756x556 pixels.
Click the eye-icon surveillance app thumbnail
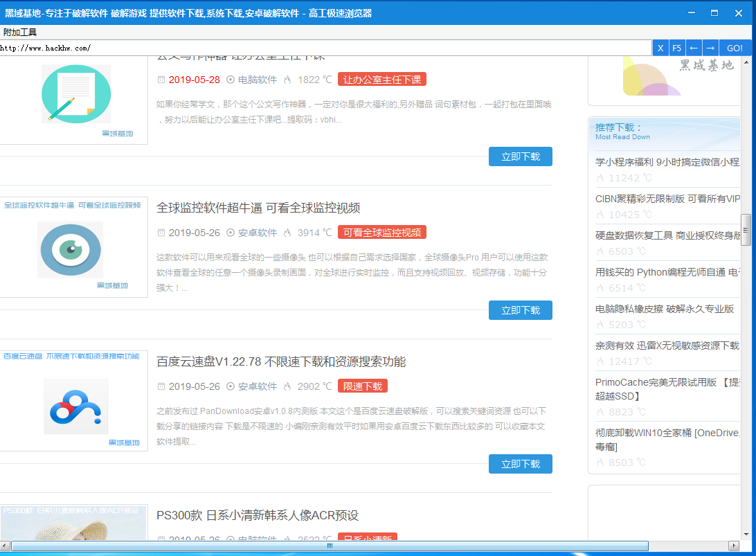71,250
